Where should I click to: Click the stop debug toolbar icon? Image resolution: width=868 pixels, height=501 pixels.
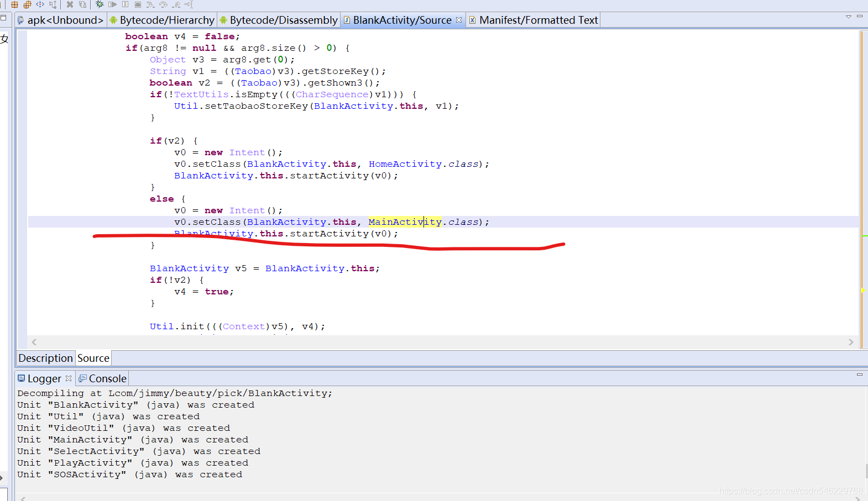click(x=138, y=4)
